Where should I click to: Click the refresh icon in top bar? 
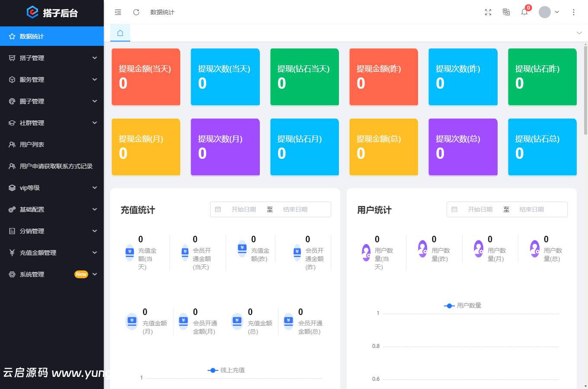point(136,12)
